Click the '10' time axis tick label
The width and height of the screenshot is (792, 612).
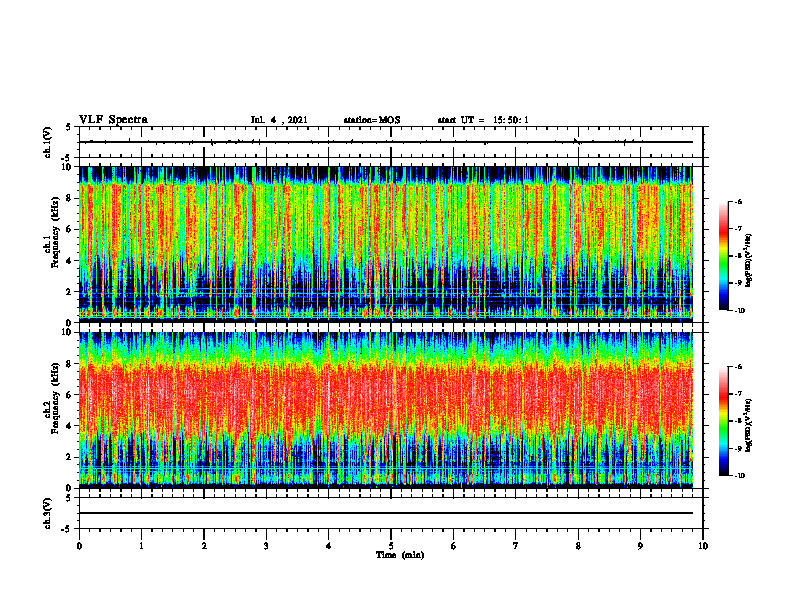coord(703,546)
